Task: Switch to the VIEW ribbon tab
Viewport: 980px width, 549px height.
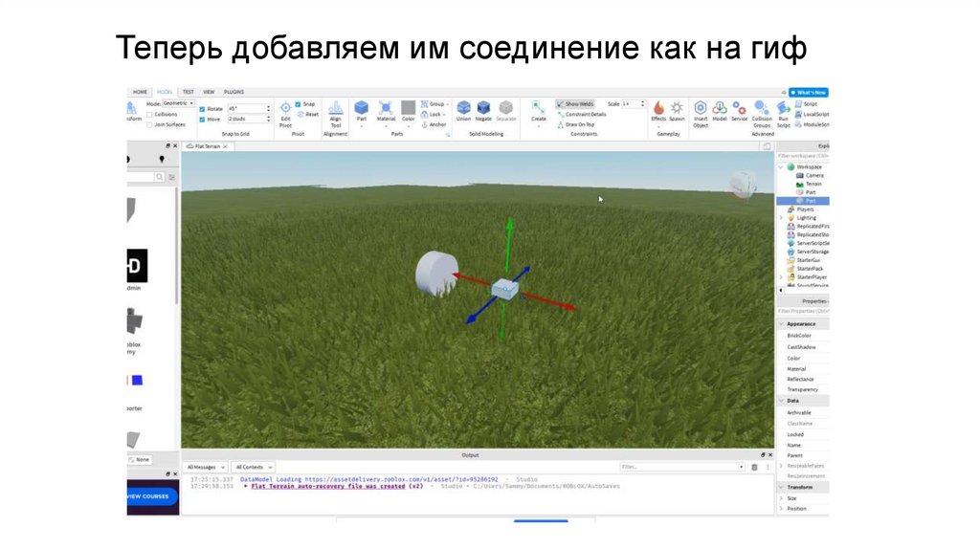Action: click(x=209, y=92)
